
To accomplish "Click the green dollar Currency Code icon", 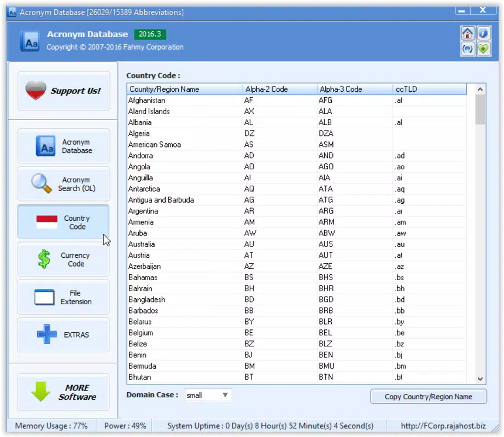I will point(44,259).
